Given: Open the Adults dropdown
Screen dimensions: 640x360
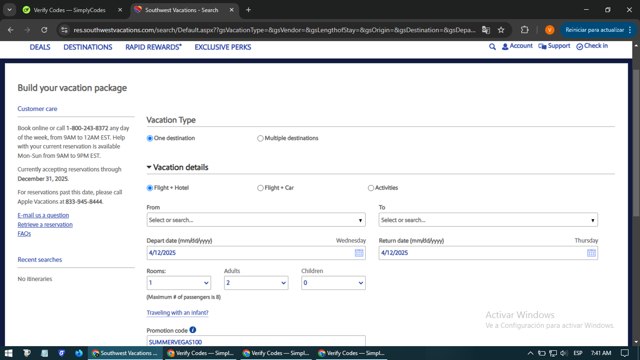Looking at the screenshot, I should 256,283.
